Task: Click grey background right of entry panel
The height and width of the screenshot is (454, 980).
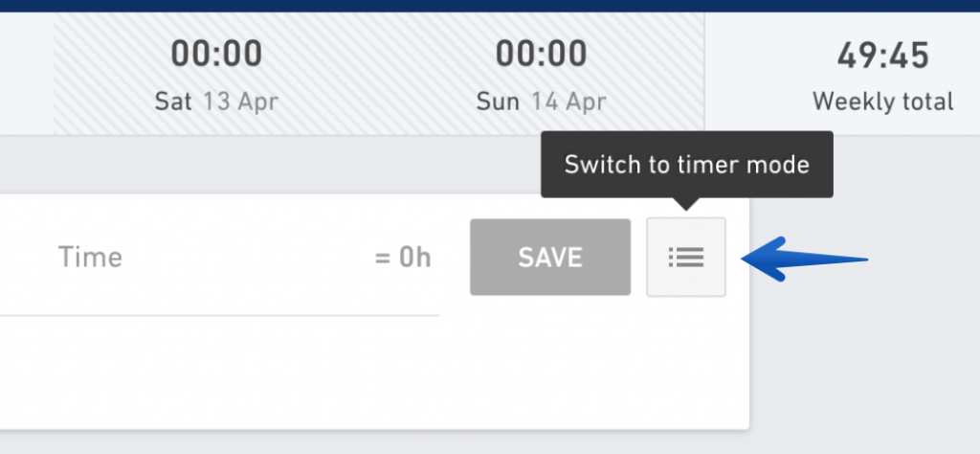Action: click(864, 351)
